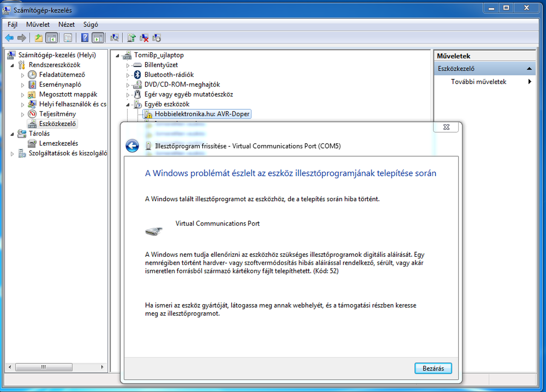Viewport: 546px width, 392px height.
Task: Click the Tárolás label in the tree
Action: point(39,134)
